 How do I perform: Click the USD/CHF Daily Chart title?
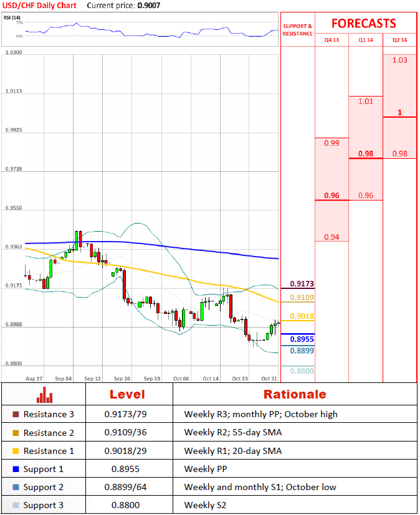coord(40,6)
